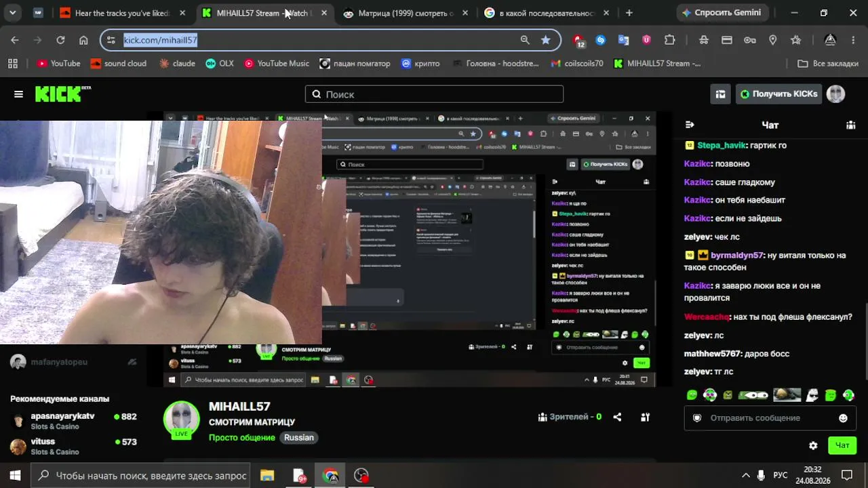Open the Chrome three-dot menu
Screen dimensions: 868x488
tap(853, 40)
